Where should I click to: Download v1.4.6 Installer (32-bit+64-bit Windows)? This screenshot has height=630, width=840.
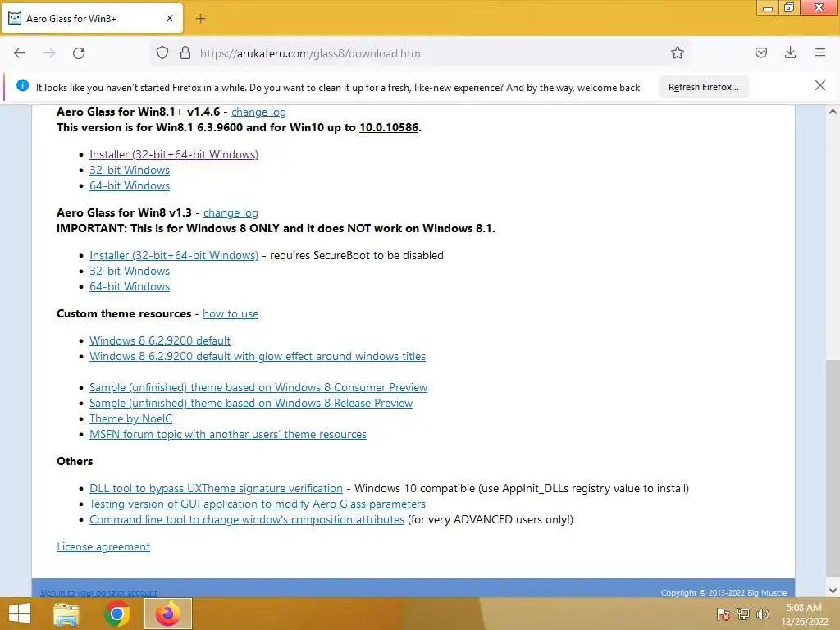pyautogui.click(x=174, y=154)
